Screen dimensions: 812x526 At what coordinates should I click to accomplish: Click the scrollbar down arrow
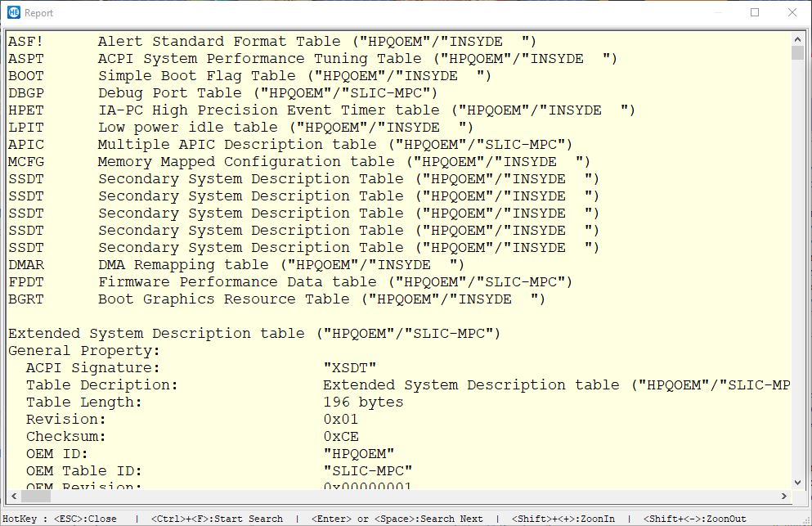tap(798, 483)
